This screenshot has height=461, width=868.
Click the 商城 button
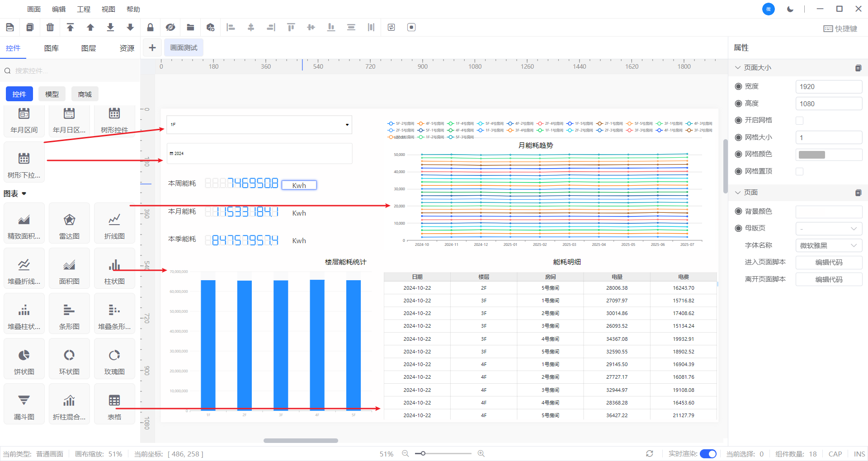[x=85, y=94]
